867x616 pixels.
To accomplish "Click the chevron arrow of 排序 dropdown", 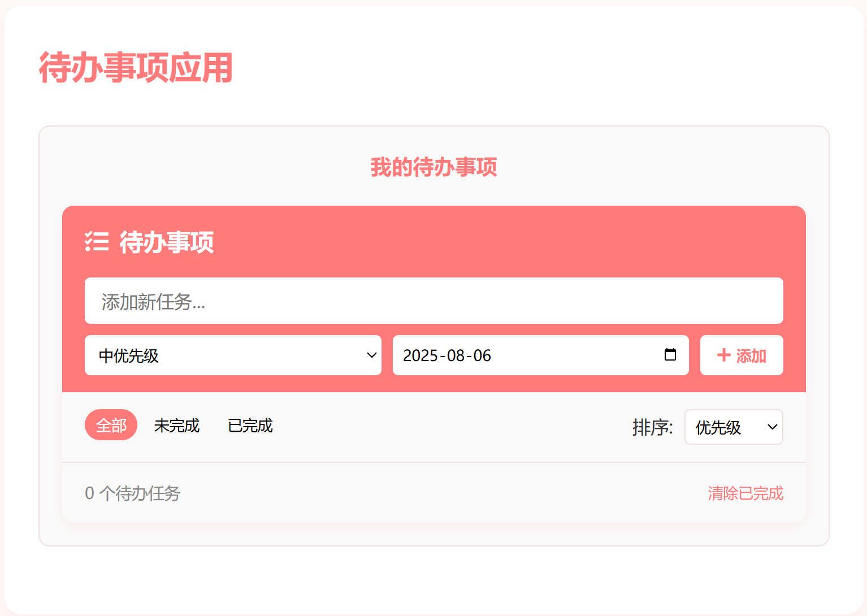I will coord(772,427).
